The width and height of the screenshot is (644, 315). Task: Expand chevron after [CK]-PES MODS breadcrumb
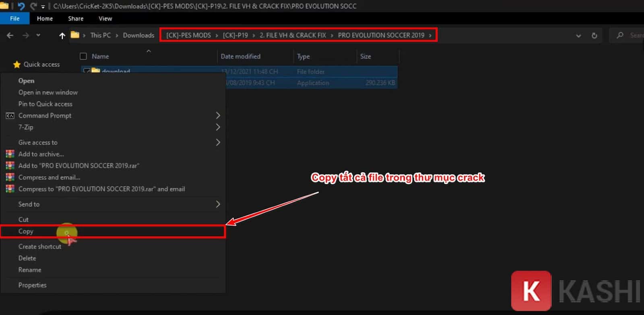[217, 35]
